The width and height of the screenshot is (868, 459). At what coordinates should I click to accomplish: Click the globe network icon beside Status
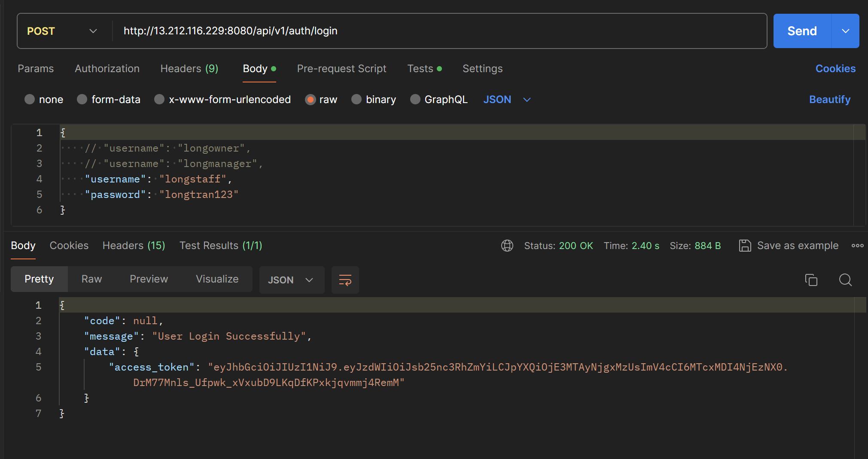507,246
